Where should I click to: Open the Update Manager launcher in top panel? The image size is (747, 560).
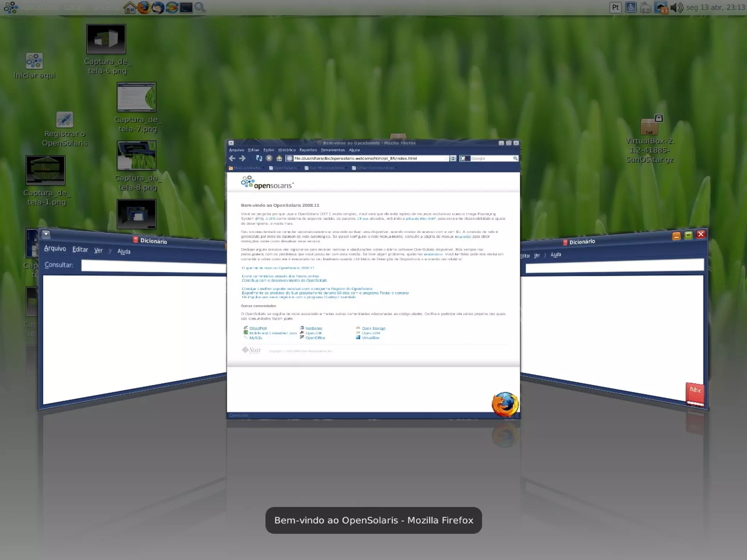pyautogui.click(x=172, y=7)
